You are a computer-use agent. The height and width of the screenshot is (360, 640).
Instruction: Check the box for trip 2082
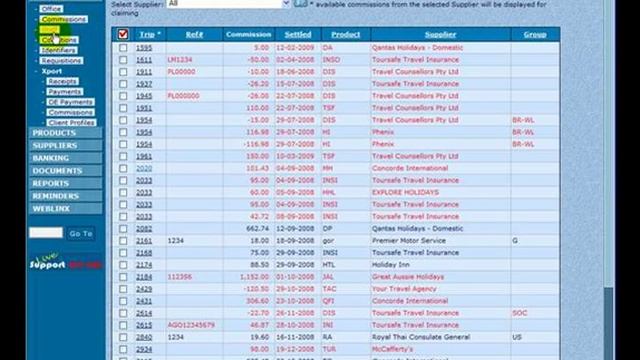tap(123, 229)
